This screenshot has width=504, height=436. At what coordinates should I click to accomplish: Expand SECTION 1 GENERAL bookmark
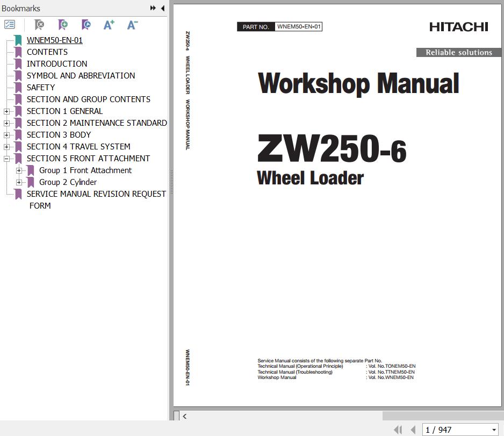pyautogui.click(x=6, y=112)
